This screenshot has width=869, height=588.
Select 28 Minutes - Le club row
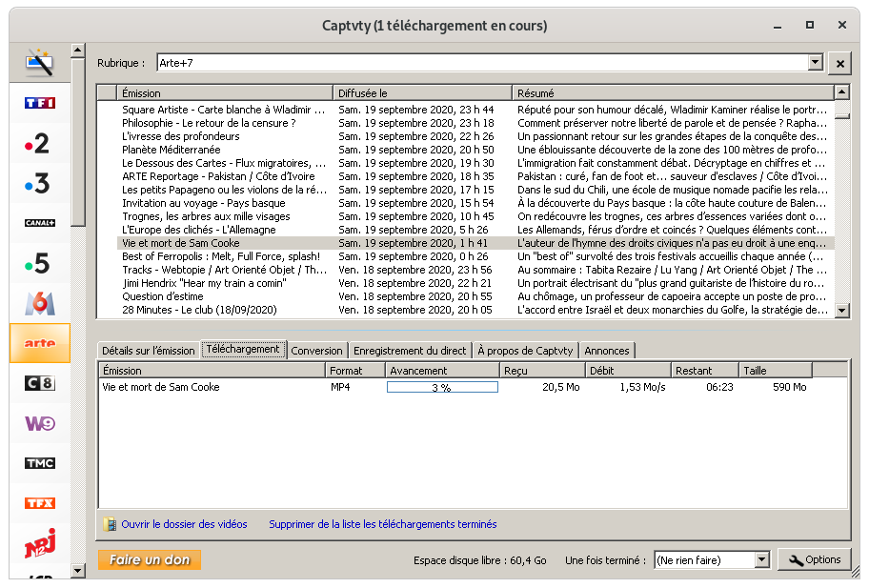pos(475,310)
